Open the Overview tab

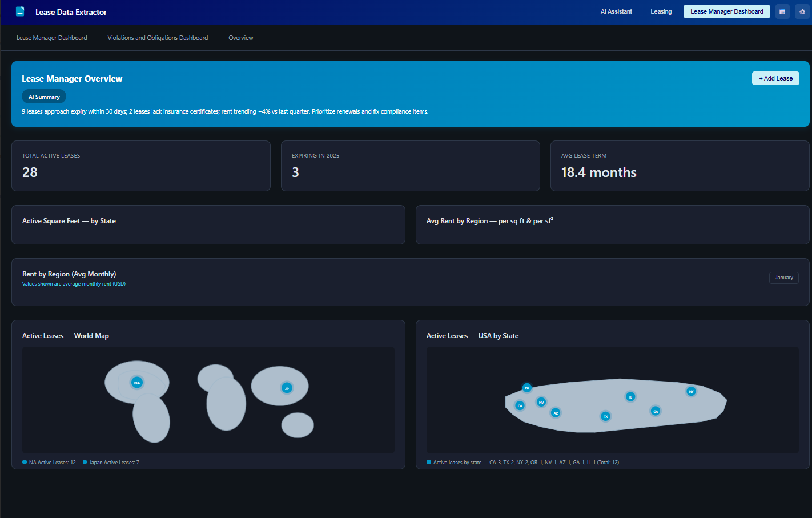pyautogui.click(x=240, y=38)
